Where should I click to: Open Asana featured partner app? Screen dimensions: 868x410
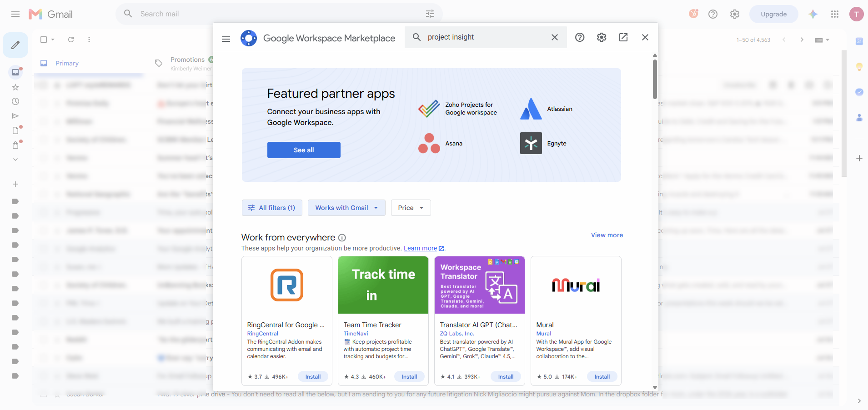[x=441, y=143]
